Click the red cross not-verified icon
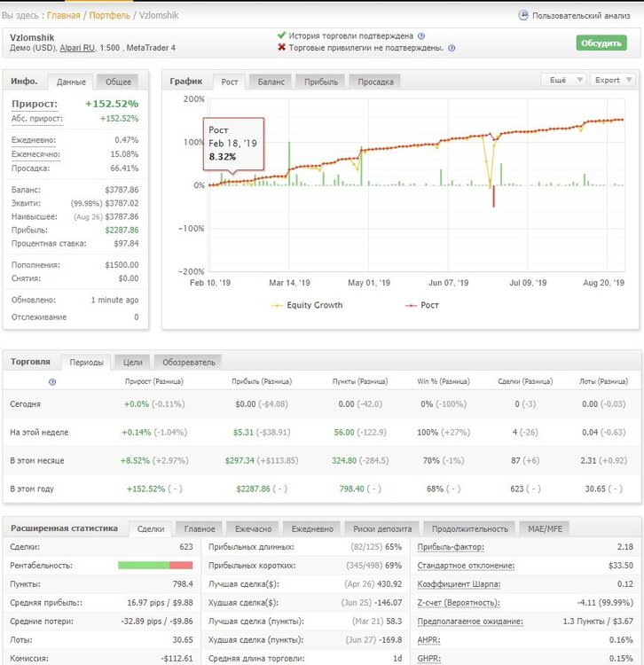Image resolution: width=644 pixels, height=665 pixels. [x=282, y=47]
